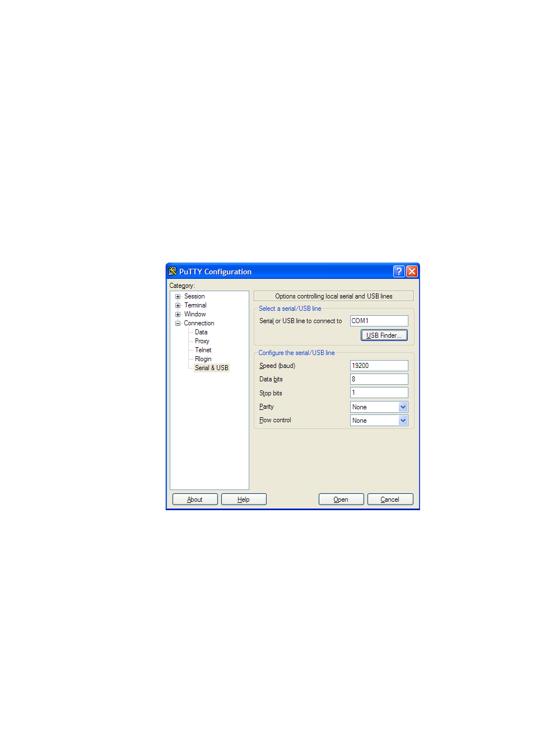Click the PuTTY icon in title bar

[x=173, y=272]
